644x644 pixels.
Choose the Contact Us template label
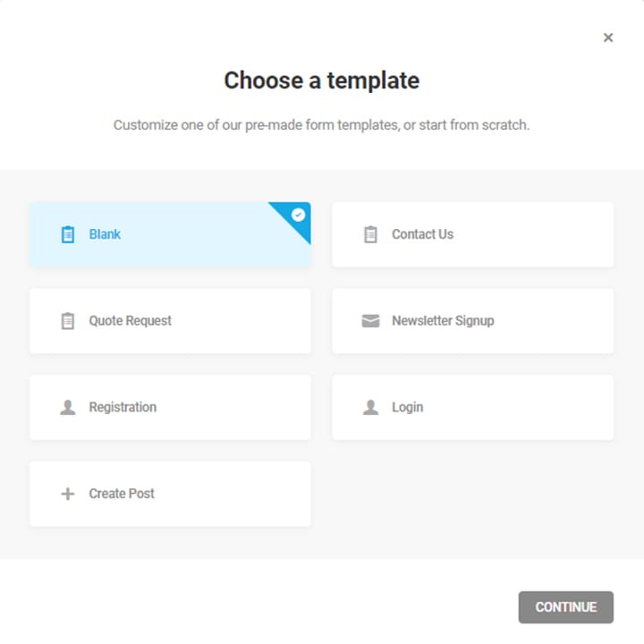pyautogui.click(x=422, y=234)
